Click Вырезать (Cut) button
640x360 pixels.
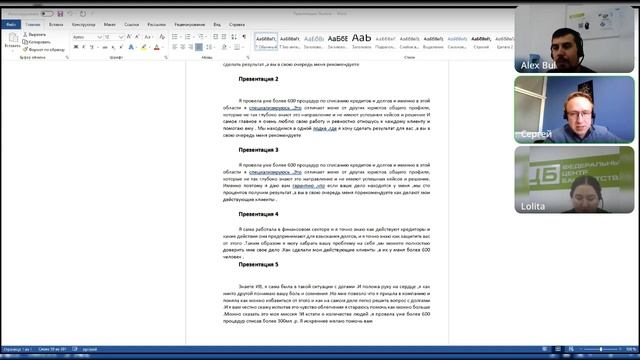(x=35, y=35)
